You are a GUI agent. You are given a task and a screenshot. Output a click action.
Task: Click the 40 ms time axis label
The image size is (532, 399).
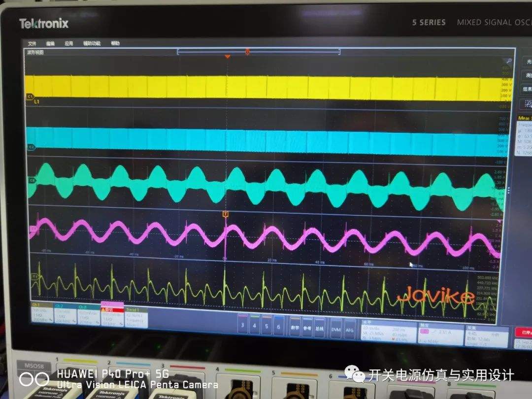tap(320, 262)
